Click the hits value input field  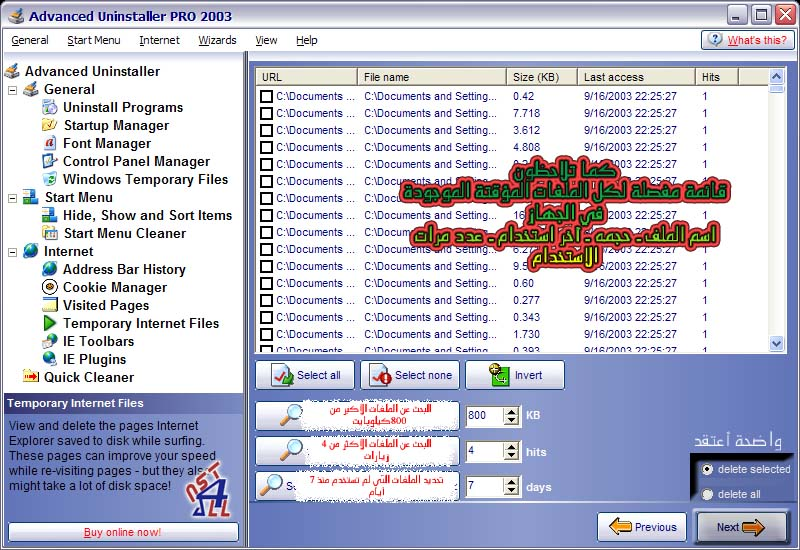click(x=485, y=451)
